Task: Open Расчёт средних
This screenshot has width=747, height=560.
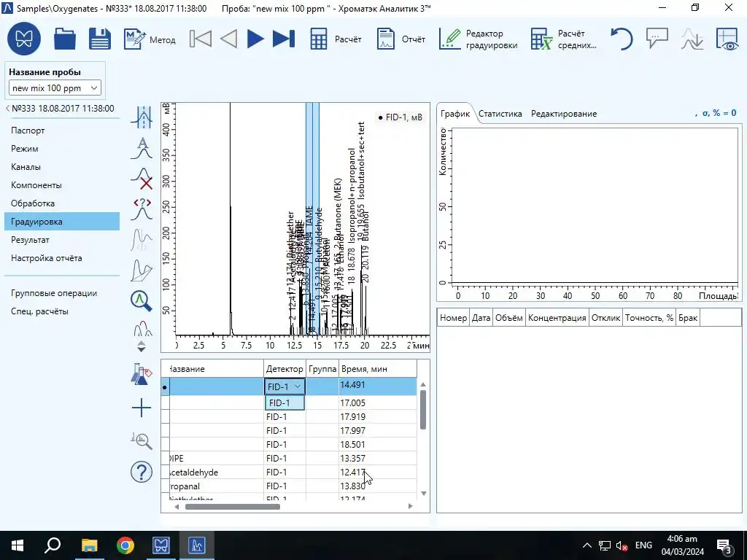Action: tap(564, 39)
